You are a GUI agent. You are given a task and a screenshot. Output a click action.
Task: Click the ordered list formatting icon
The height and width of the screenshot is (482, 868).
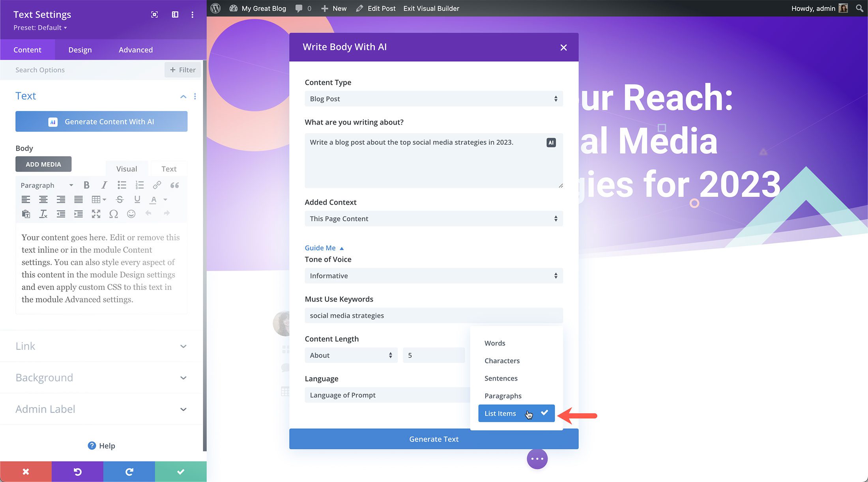point(140,185)
